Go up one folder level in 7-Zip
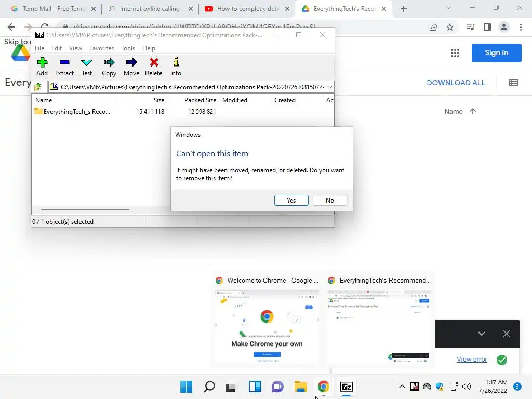Image resolution: width=532 pixels, height=399 pixels. (38, 87)
